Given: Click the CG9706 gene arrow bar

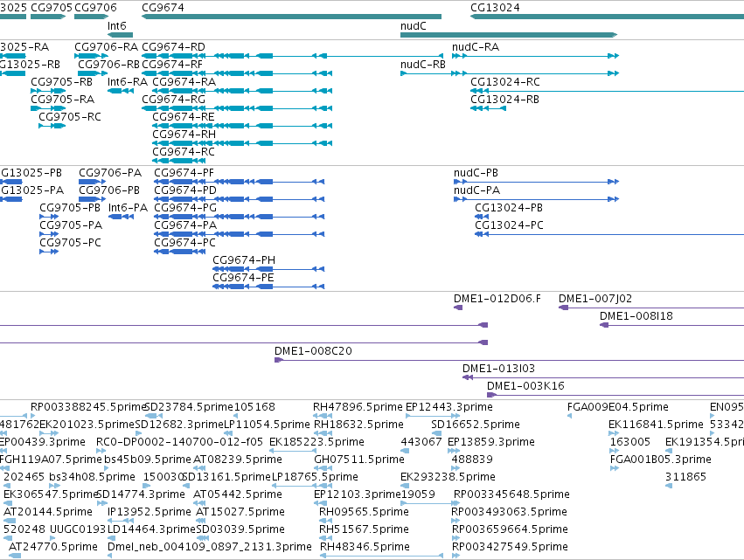Looking at the screenshot, I should (x=92, y=17).
